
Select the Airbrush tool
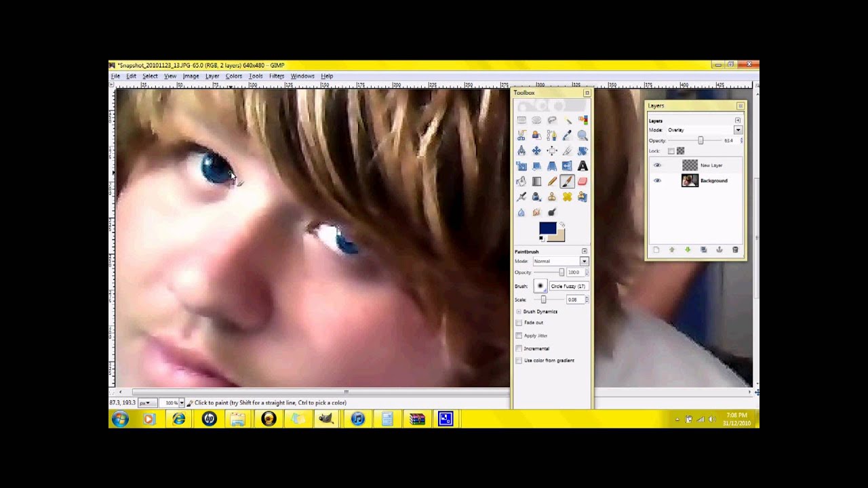coord(521,197)
